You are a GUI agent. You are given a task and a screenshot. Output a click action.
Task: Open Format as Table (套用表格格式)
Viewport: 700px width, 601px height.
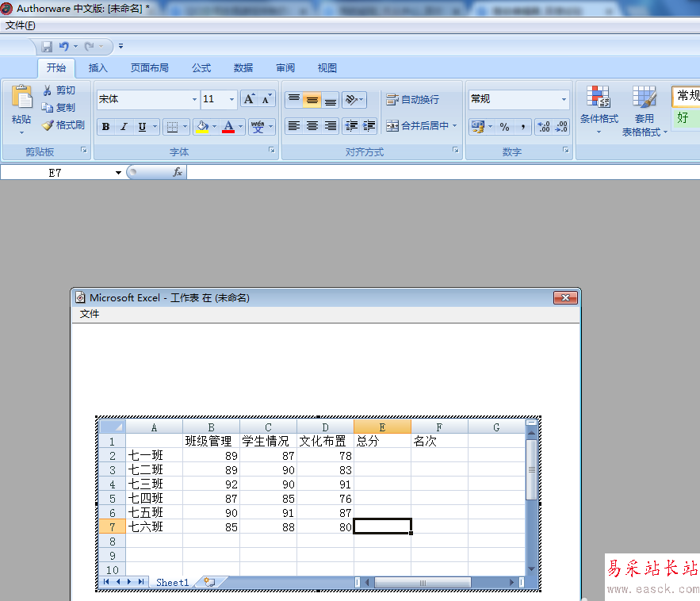coord(645,111)
